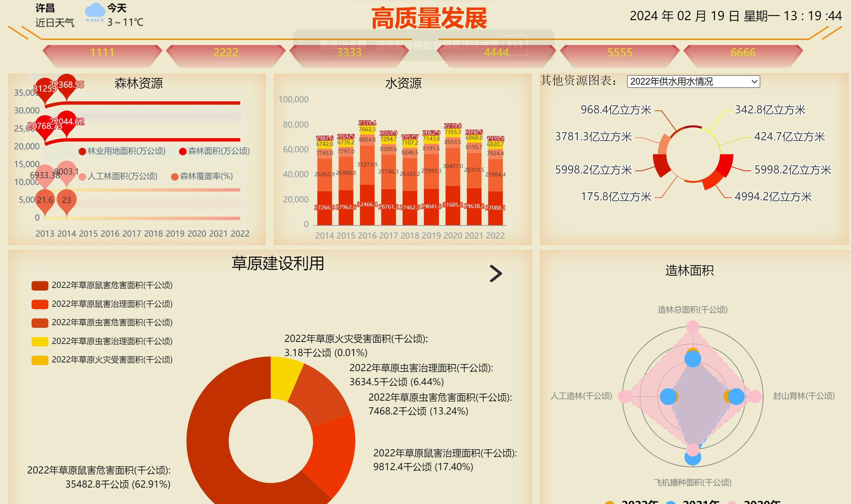
Task: Toggle 2022年草原鼠害治理面积 legend item
Action: 102,304
